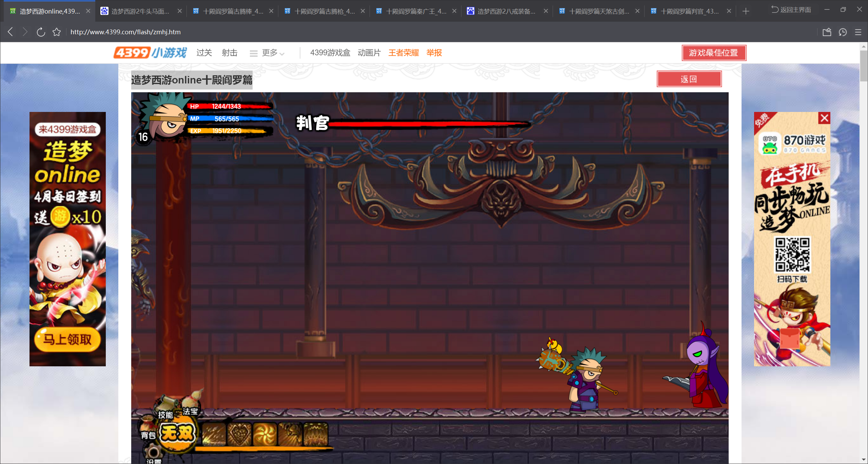Click the 马上领取 button in left ad
This screenshot has width=868, height=464.
67,339
